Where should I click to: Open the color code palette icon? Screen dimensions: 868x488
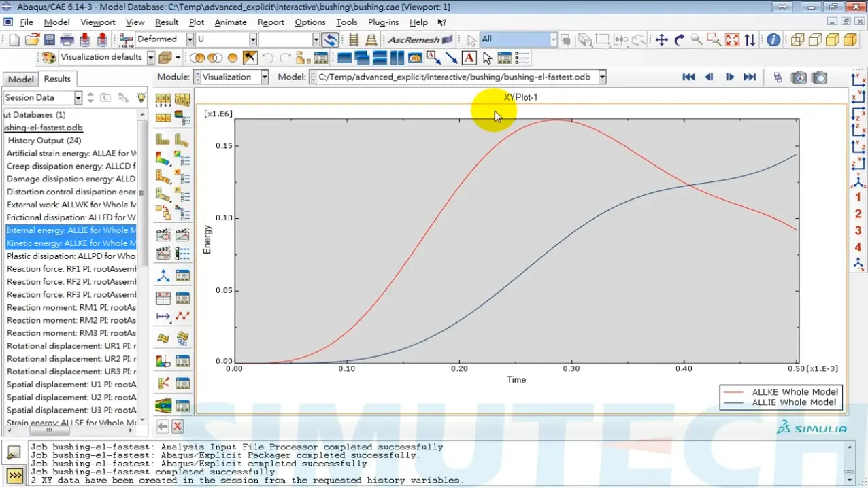[49, 58]
